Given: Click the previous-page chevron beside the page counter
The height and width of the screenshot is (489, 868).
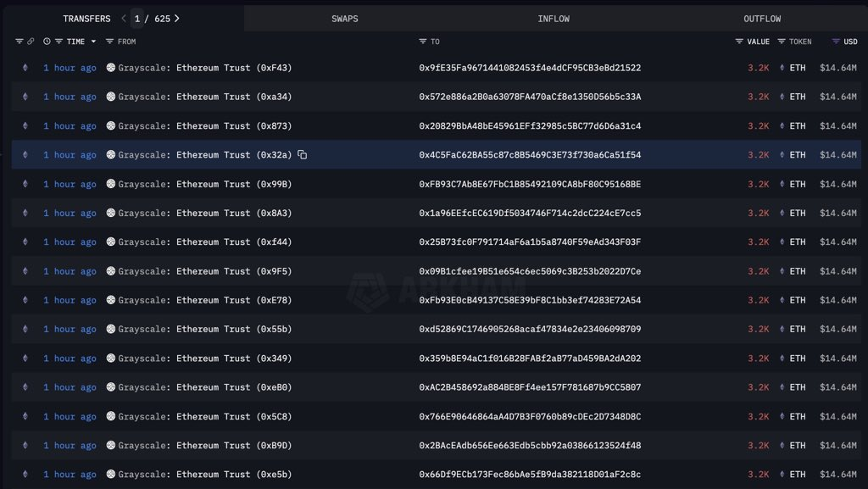Looking at the screenshot, I should (124, 18).
